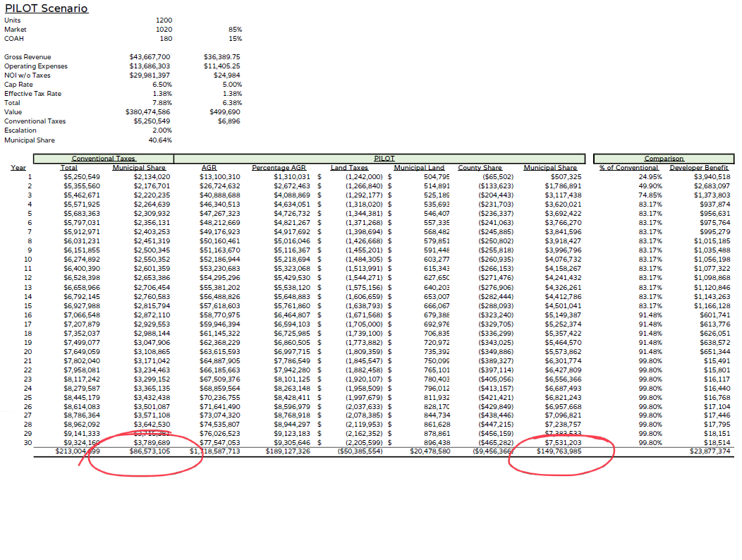Image resolution: width=742 pixels, height=560 pixels.
Task: Click the % of Conventional column header
Action: 628,168
